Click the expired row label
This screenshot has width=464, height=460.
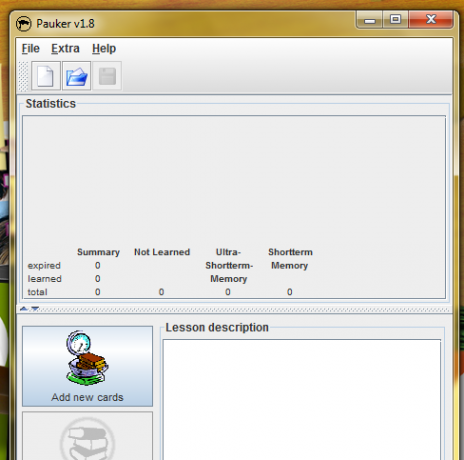pyautogui.click(x=44, y=266)
